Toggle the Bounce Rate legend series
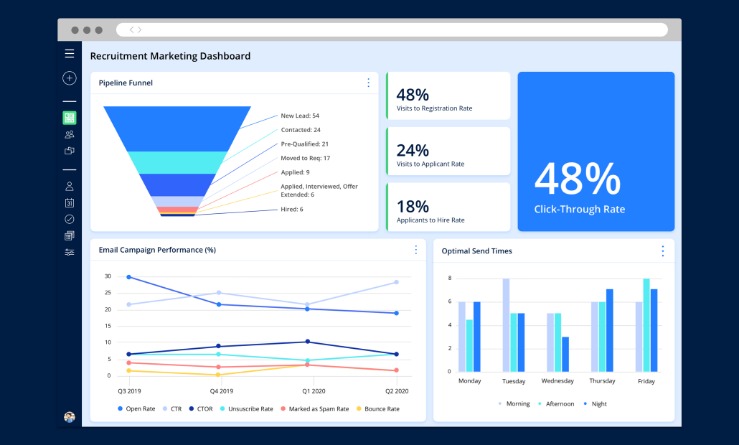Image resolution: width=739 pixels, height=445 pixels. (x=376, y=409)
